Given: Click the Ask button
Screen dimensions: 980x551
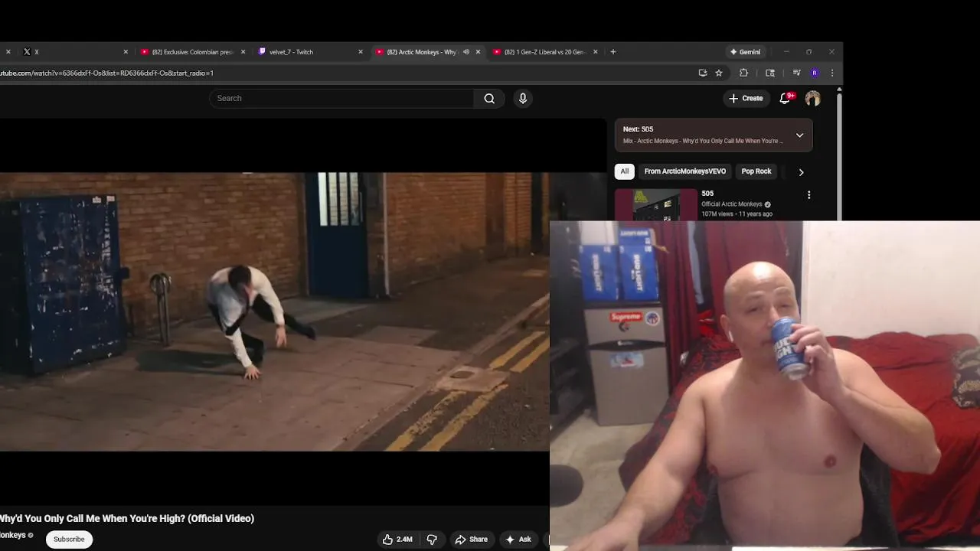Looking at the screenshot, I should coord(518,540).
